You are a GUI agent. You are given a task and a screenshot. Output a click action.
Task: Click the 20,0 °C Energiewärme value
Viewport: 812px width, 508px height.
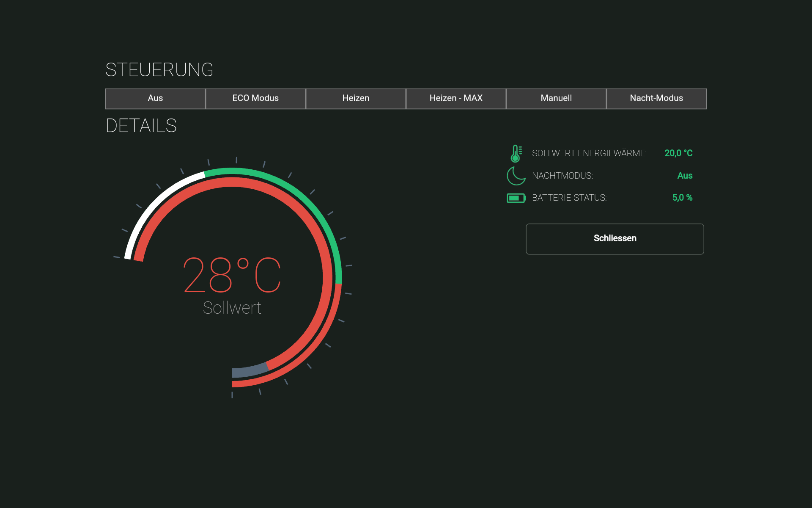click(678, 153)
